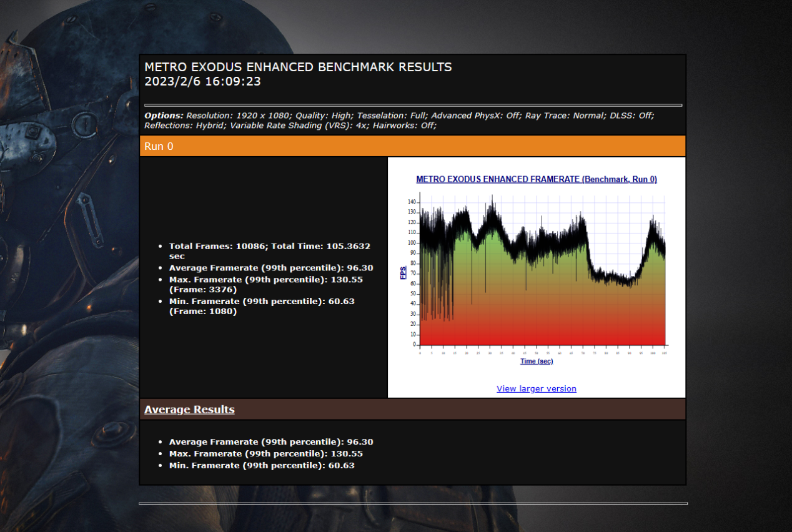Viewport: 792px width, 532px height.
Task: Click the Average Results heading
Action: [189, 410]
